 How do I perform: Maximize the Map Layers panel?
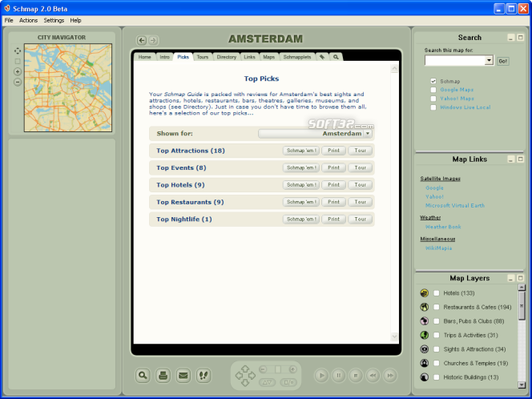tap(521, 278)
